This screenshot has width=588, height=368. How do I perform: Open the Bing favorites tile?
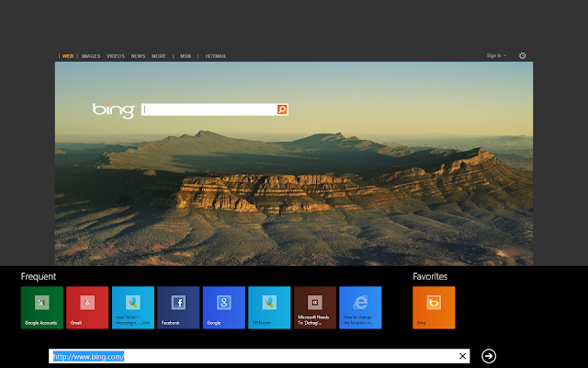434,307
